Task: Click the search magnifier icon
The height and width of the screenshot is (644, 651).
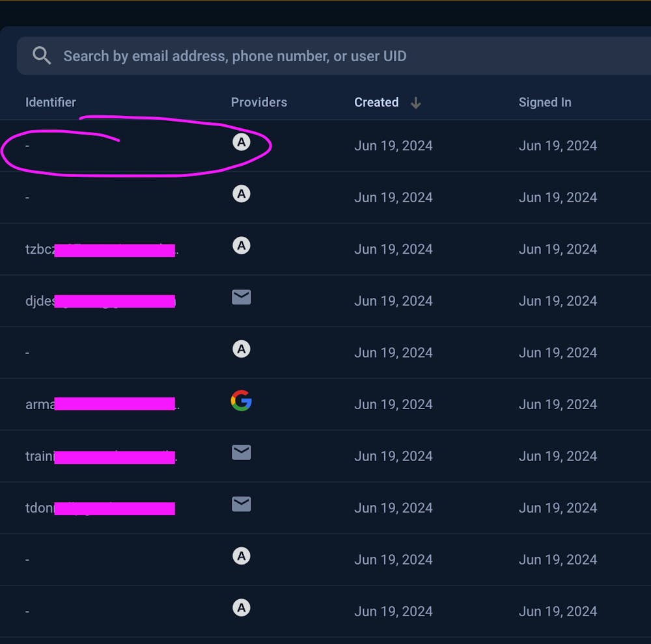Action: click(42, 56)
